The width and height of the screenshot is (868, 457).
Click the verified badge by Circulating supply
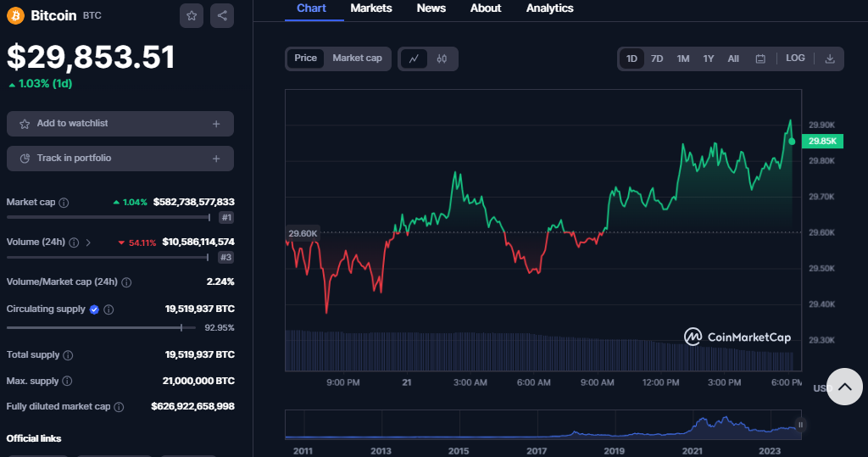pos(94,309)
